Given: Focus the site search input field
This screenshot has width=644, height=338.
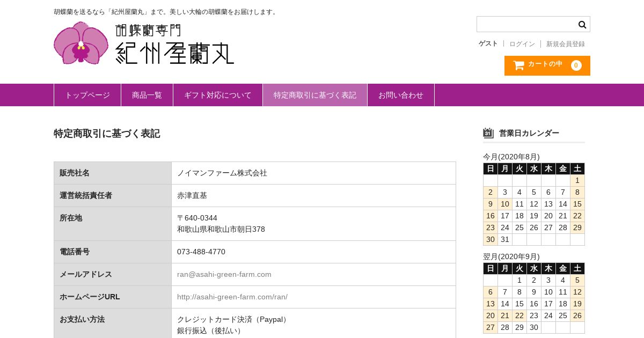Looking at the screenshot, I should [x=526, y=24].
